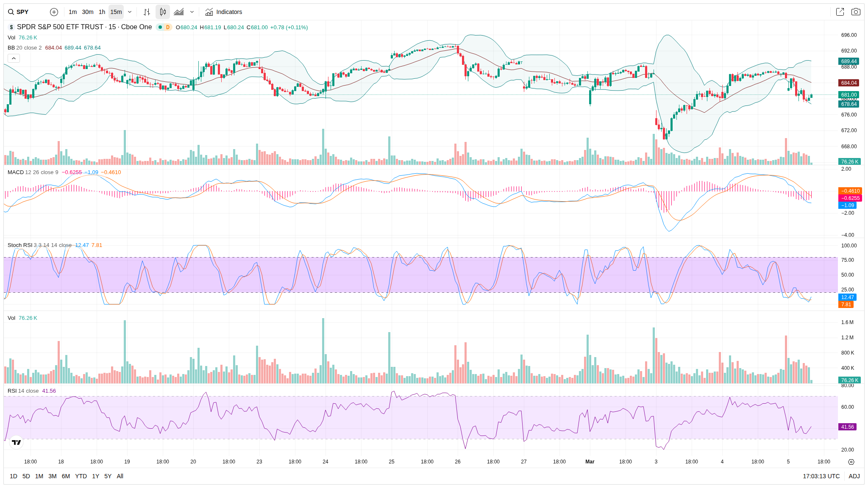Toggle the ADJ price adjustment
This screenshot has width=868, height=488.
tap(854, 476)
